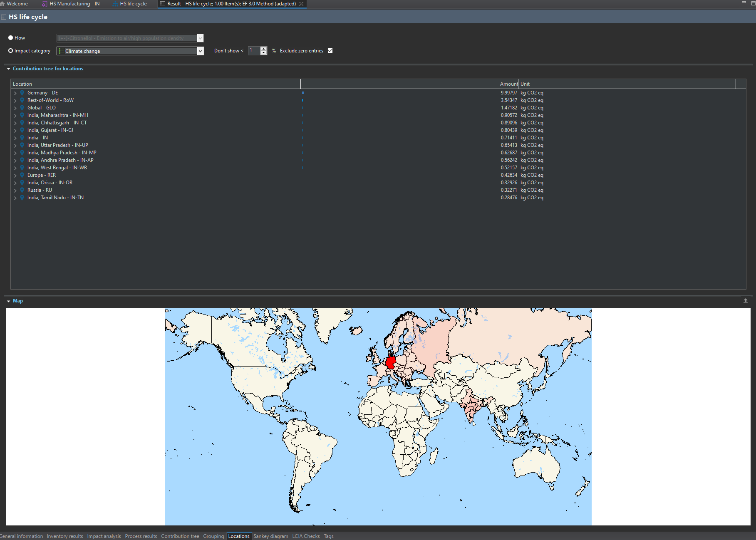The width and height of the screenshot is (756, 540).
Task: Open the Inventory results tab
Action: pyautogui.click(x=64, y=536)
